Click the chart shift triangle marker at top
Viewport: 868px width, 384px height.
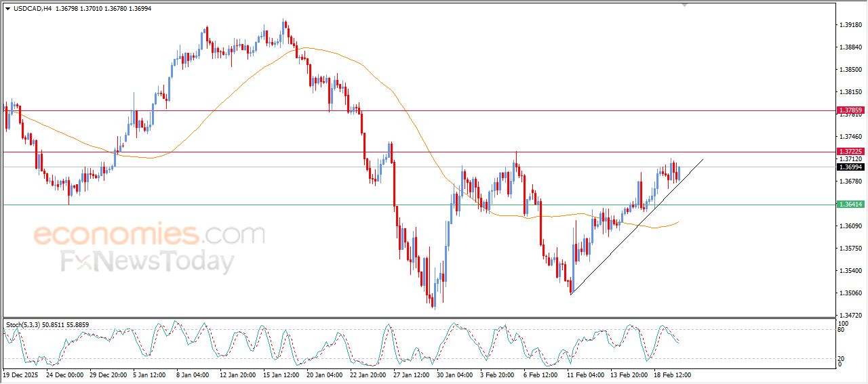pyautogui.click(x=685, y=5)
